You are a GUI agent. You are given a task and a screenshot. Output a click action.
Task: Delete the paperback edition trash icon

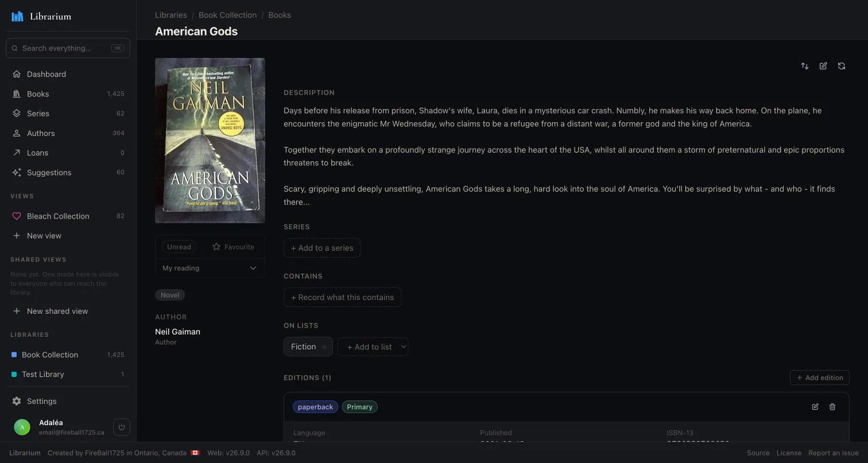832,407
